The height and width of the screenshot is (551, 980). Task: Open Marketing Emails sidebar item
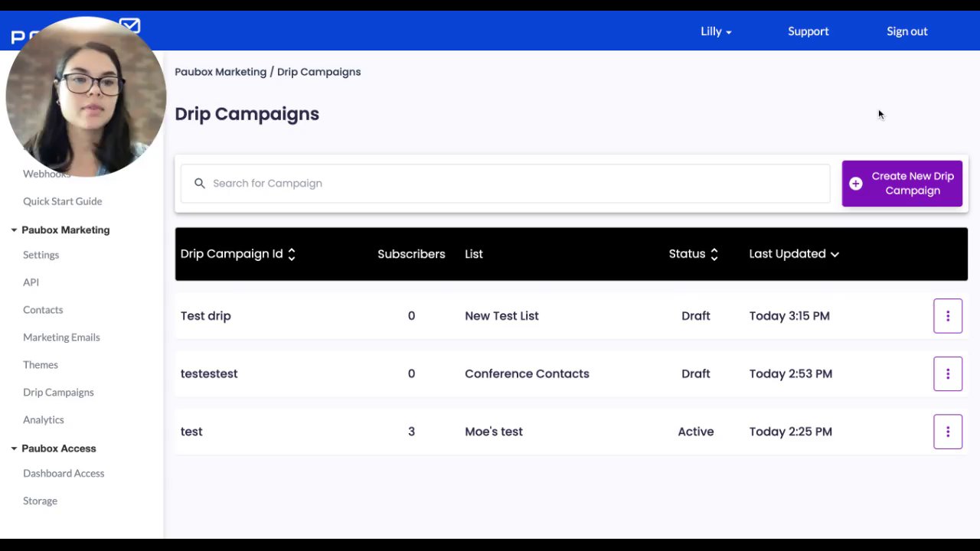click(61, 337)
